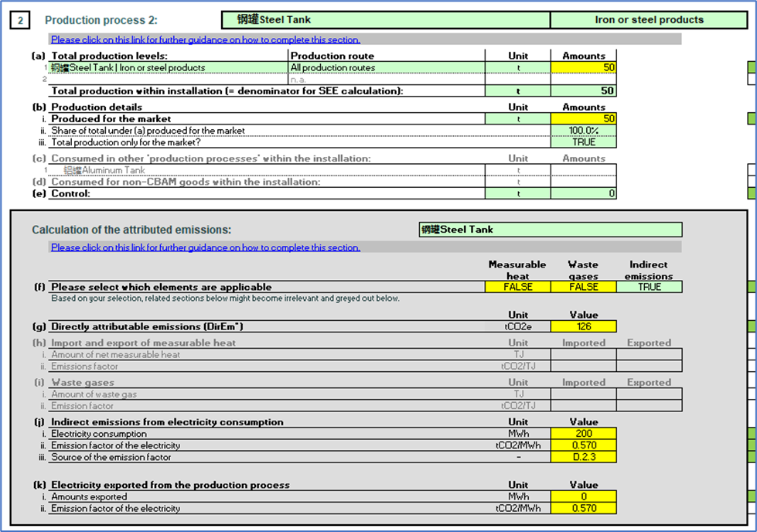Click indirect emissions electricity emission factor 0.570
Screen dimensions: 757x532
(583, 445)
